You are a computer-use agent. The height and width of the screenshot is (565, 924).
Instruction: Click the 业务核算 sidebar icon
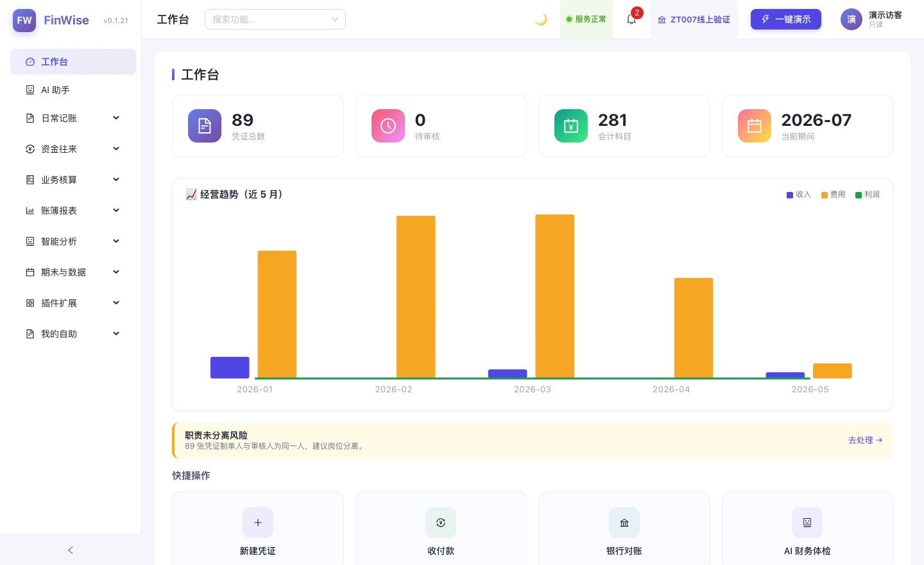click(x=30, y=180)
